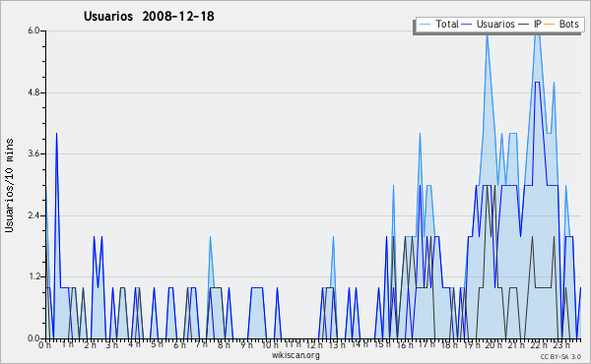Image resolution: width=591 pixels, height=364 pixels.
Task: Click the '12 h' x-axis label
Action: pyautogui.click(x=315, y=344)
